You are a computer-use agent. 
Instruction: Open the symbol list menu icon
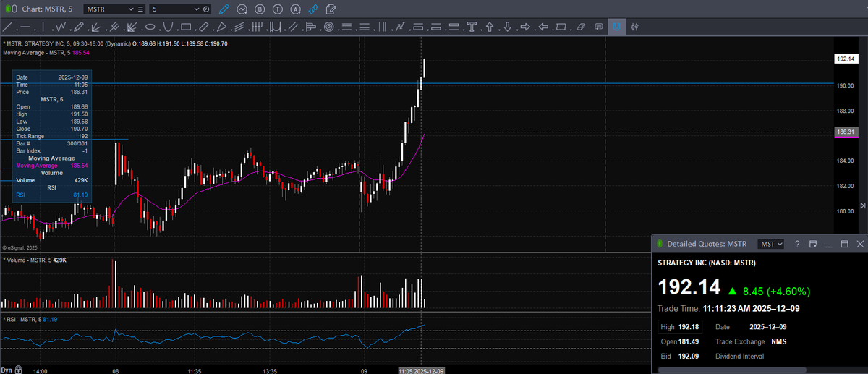tap(141, 9)
